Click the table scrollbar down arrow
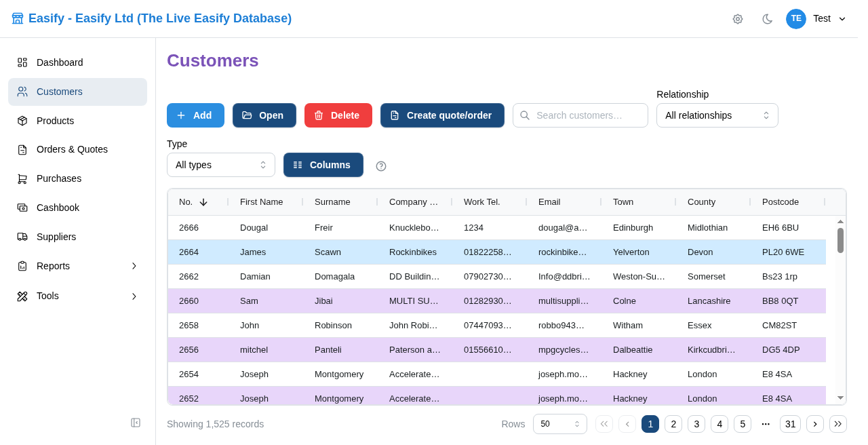This screenshot has height=445, width=868. click(x=840, y=398)
